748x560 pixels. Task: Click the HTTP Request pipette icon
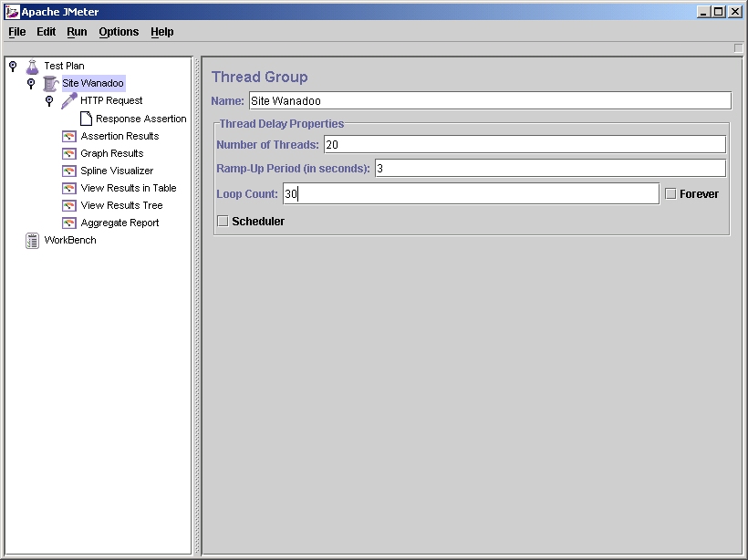coord(68,100)
